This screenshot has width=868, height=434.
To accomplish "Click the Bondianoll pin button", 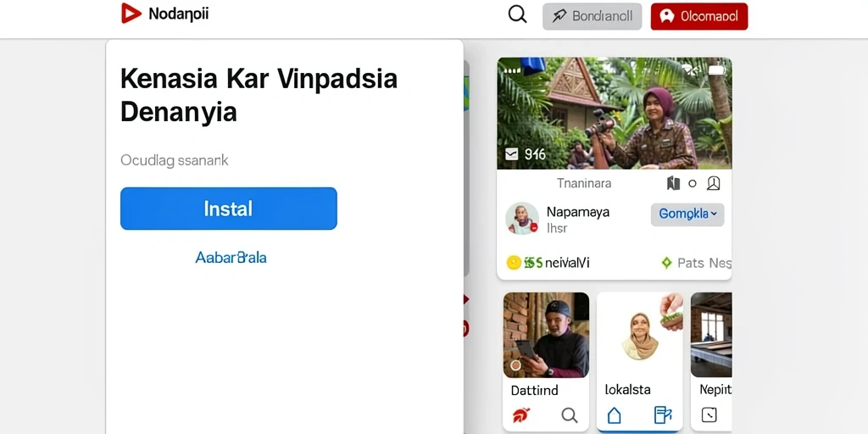I will tap(592, 16).
